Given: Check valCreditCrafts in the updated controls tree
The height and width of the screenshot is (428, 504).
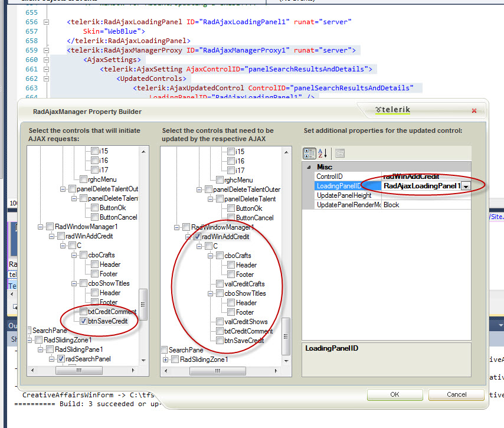Looking at the screenshot, I should [x=220, y=283].
